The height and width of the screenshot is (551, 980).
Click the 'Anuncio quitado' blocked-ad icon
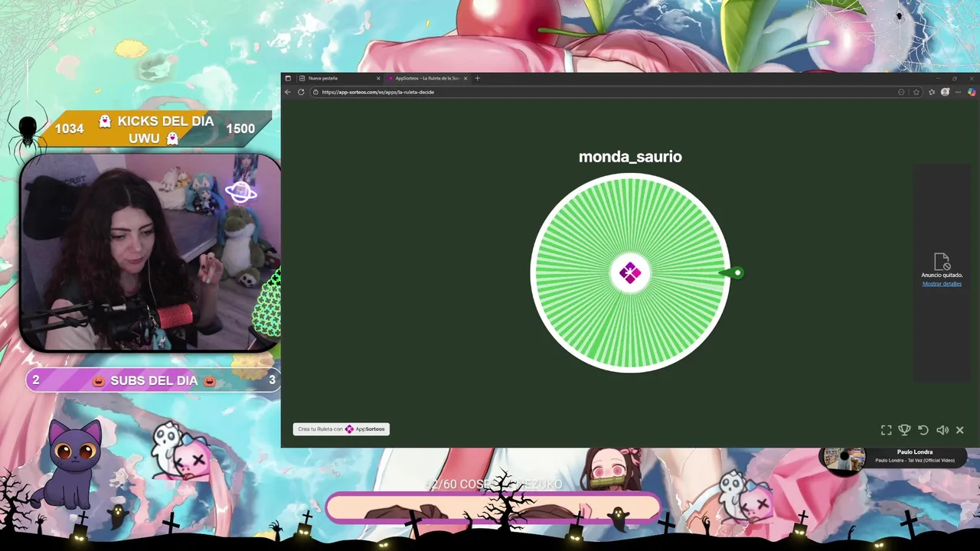[x=942, y=262]
